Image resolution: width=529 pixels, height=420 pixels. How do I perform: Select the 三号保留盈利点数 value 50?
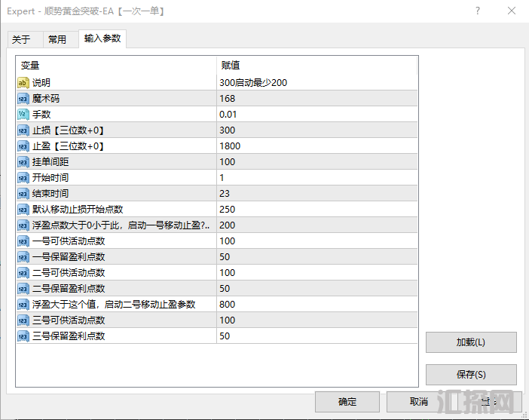(316, 336)
